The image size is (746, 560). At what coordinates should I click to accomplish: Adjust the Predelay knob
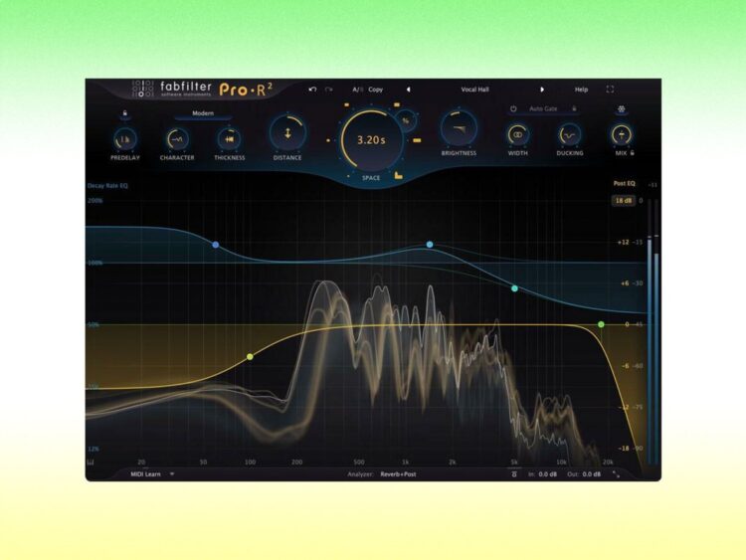pos(125,139)
